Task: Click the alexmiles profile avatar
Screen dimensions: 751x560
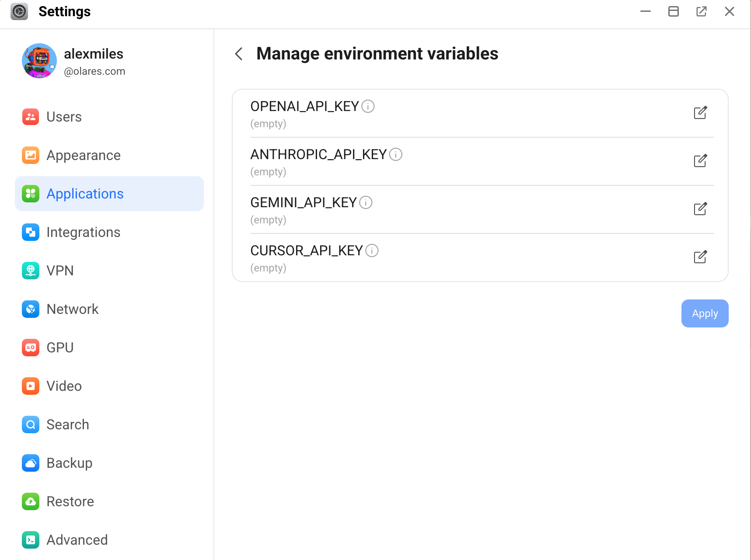Action: click(39, 61)
